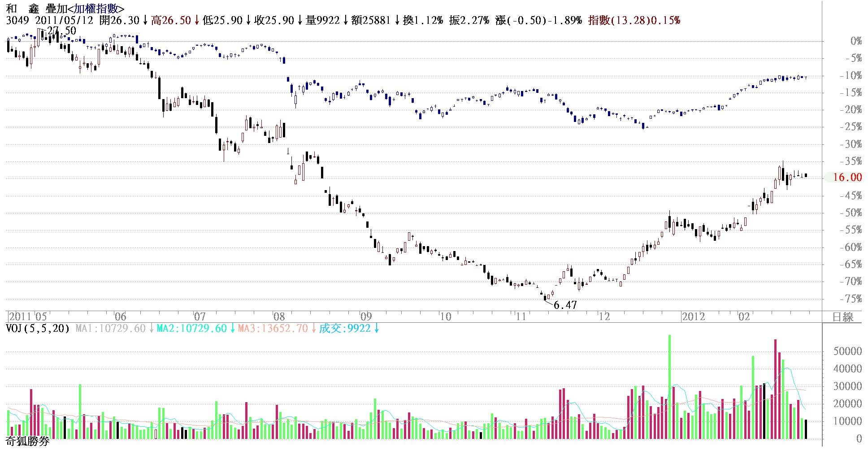Select the turnover amount 額25881
The width and height of the screenshot is (868, 451).
[x=371, y=20]
